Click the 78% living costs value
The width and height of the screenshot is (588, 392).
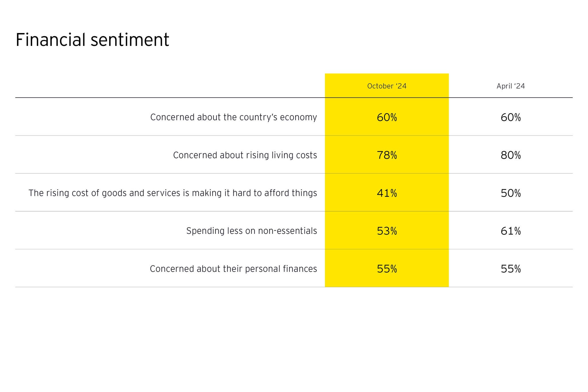(x=387, y=155)
